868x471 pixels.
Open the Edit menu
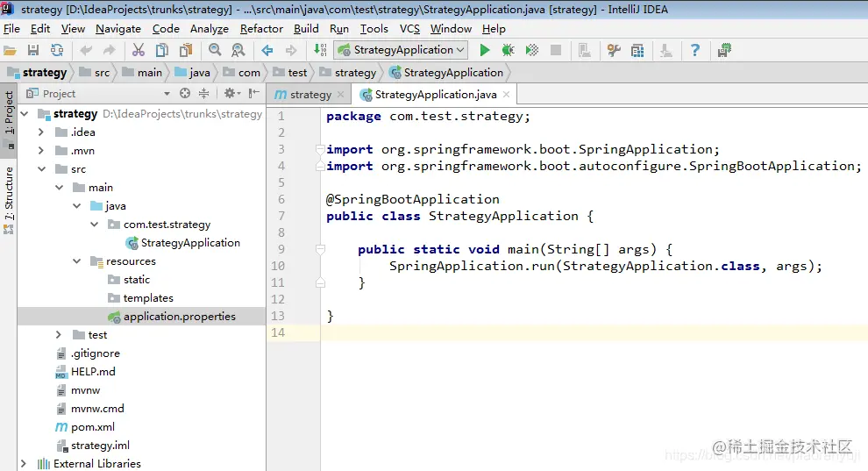(x=39, y=29)
